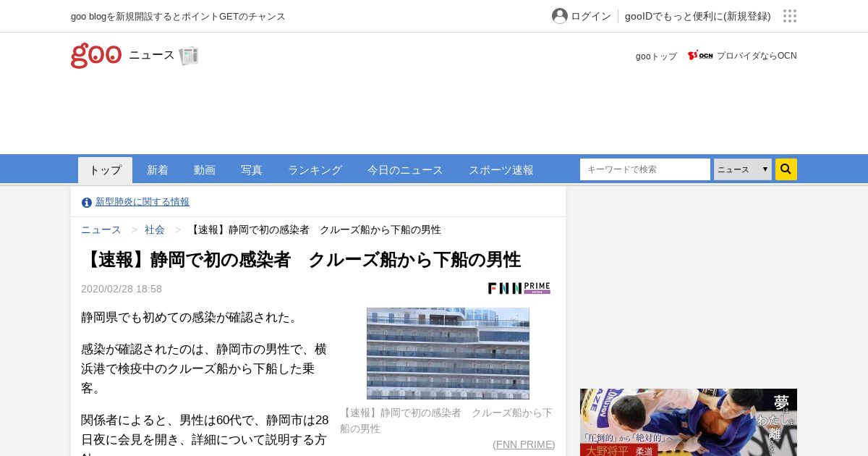Click the (FNN PRIME) credit link
The image size is (868, 456).
click(x=524, y=444)
